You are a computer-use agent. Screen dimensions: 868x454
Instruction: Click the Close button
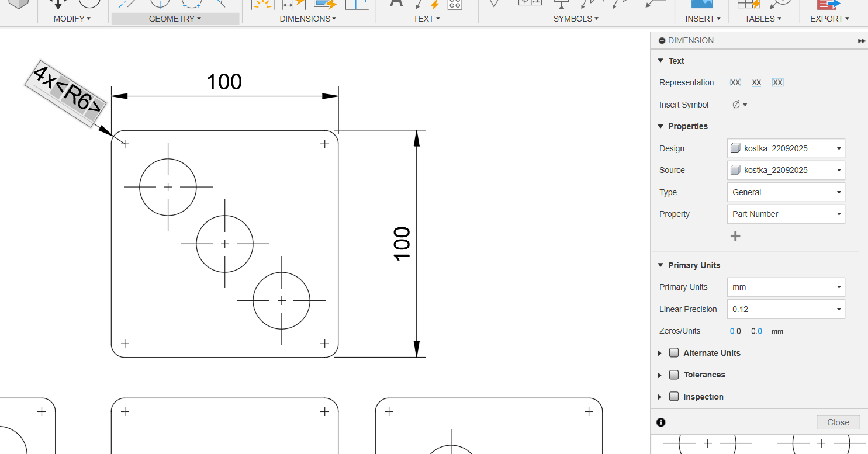coord(838,422)
